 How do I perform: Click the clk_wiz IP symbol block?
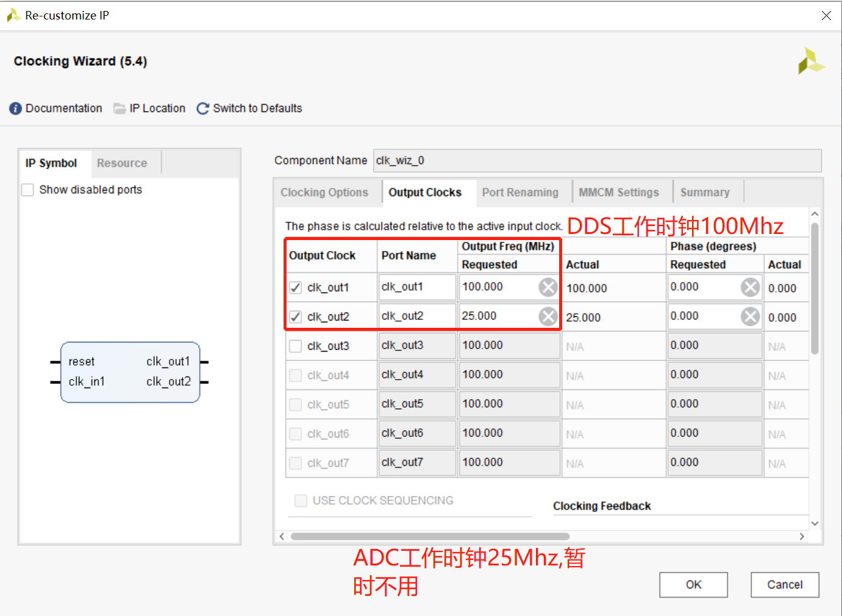coord(130,372)
